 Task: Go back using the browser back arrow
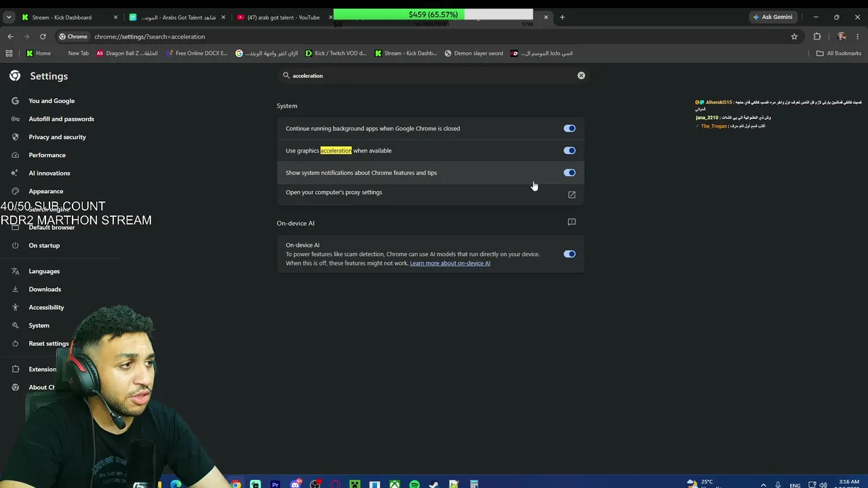point(10,37)
